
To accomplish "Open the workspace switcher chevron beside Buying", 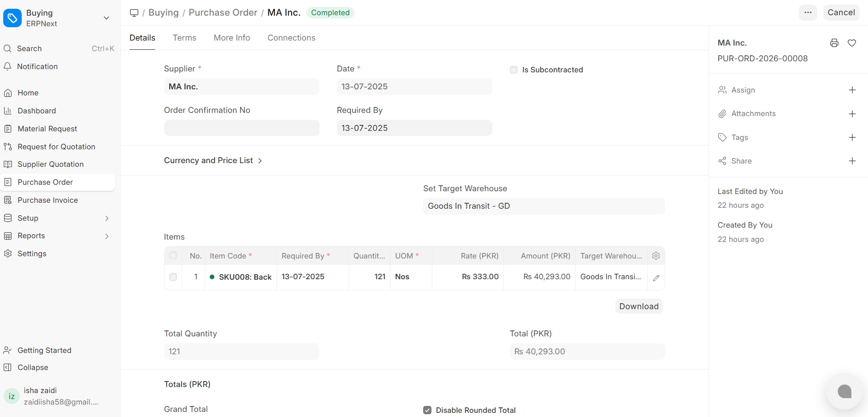I will pos(106,18).
